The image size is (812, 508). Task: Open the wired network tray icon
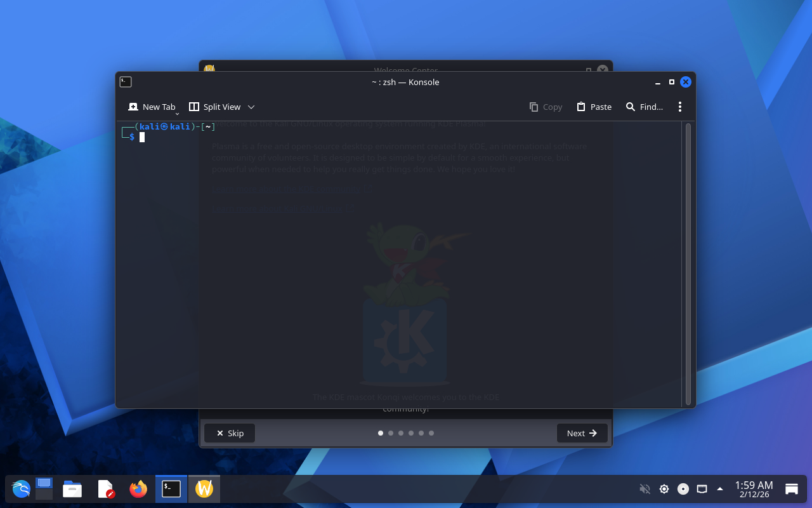702,489
